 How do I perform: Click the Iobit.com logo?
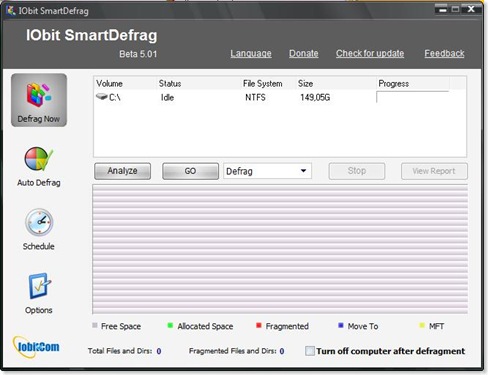[x=36, y=347]
